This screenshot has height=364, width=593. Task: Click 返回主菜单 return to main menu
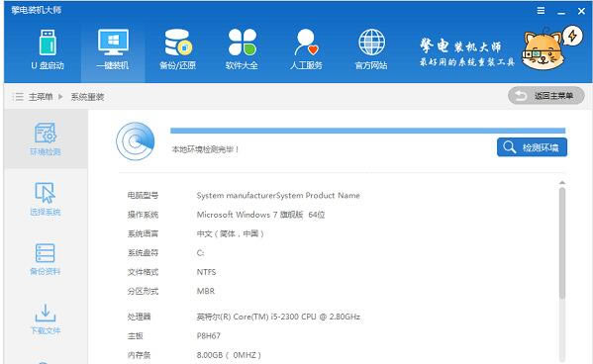point(546,96)
